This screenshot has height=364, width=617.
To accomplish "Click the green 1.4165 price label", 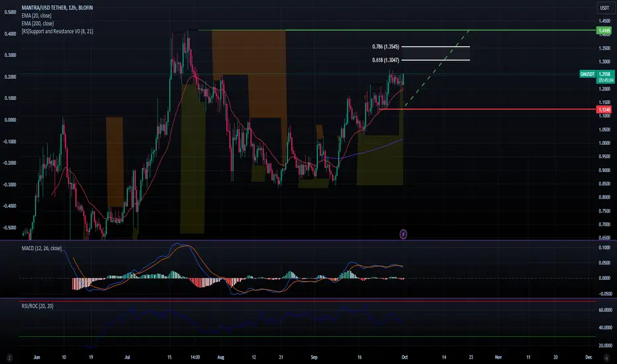I will 604,30.
